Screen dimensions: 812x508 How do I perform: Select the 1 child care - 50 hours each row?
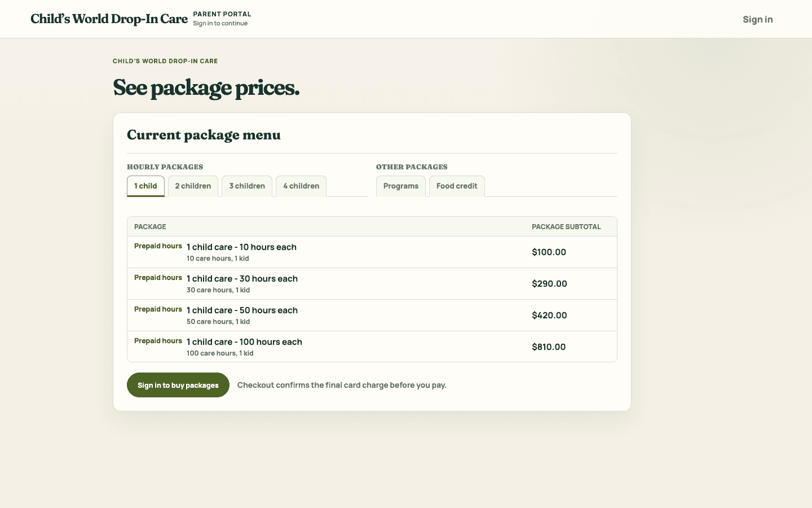(372, 316)
